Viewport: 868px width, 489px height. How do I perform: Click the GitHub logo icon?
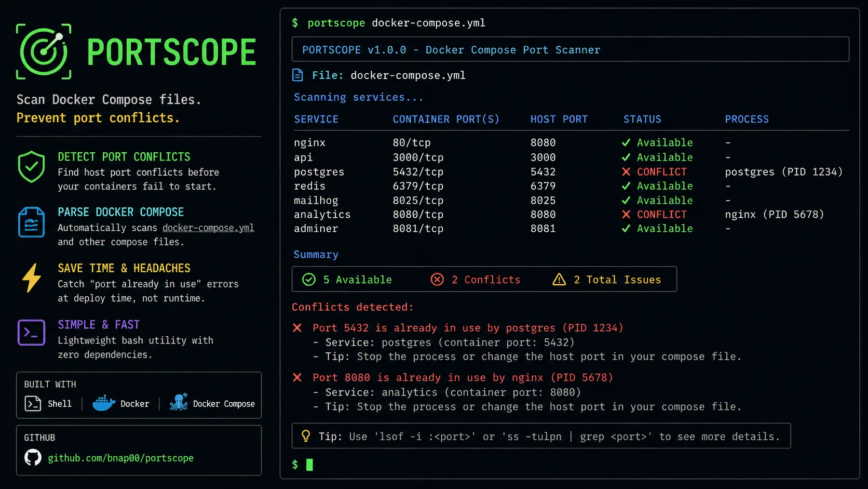click(x=32, y=458)
